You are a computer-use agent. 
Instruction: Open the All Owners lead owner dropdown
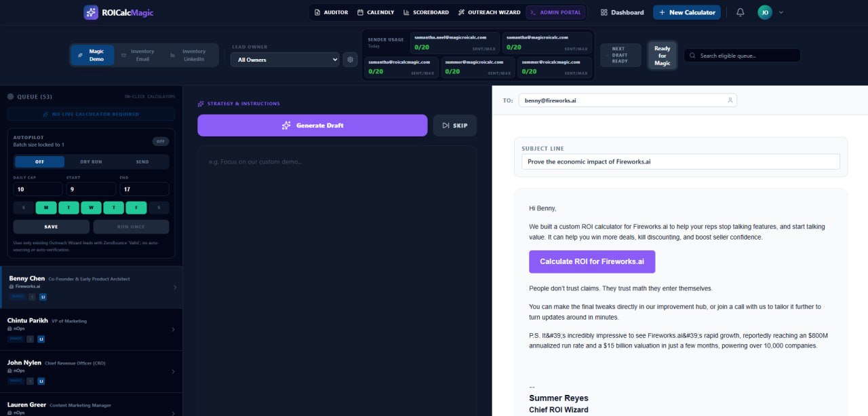tap(285, 60)
